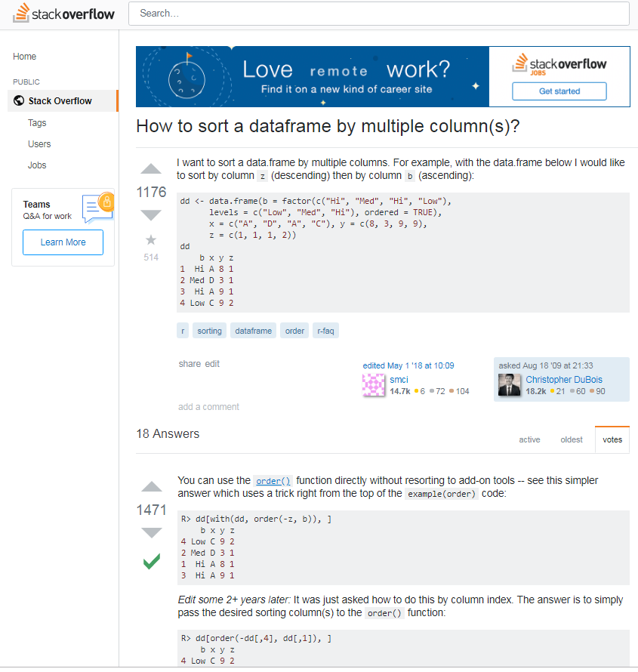The image size is (638, 672).
Task: Upvote the top answer with 1471 votes
Action: [151, 487]
